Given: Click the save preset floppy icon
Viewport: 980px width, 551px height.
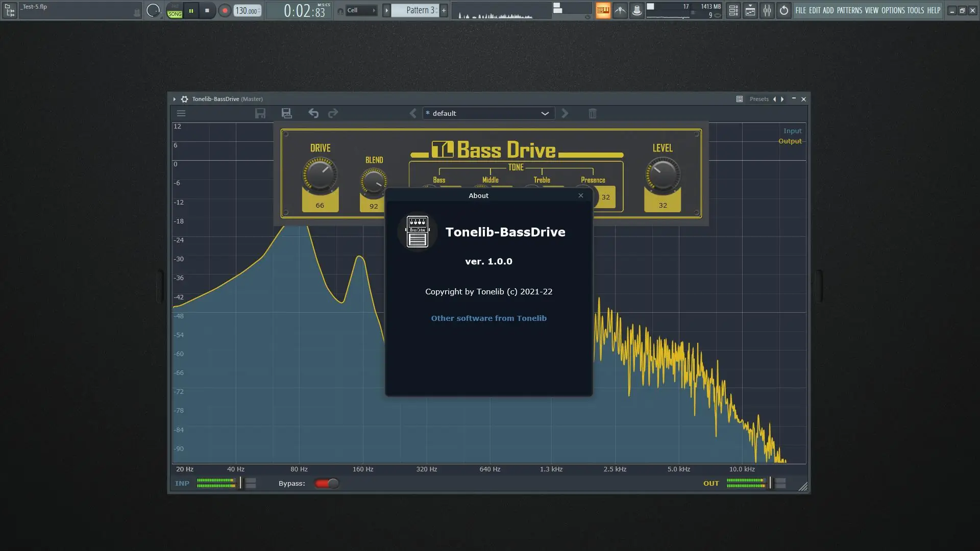Looking at the screenshot, I should pos(260,113).
